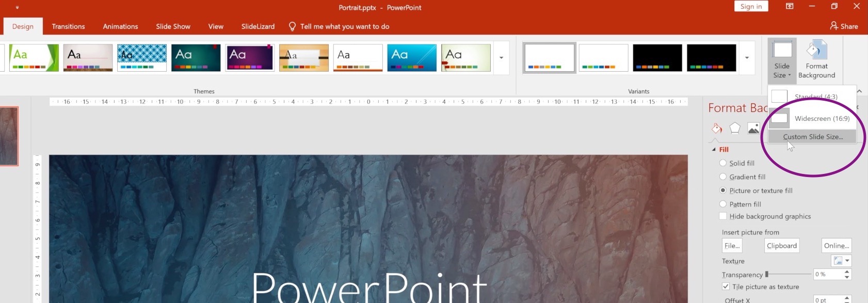Apply the black variant with colored bars
The height and width of the screenshot is (303, 868).
pyautogui.click(x=657, y=57)
